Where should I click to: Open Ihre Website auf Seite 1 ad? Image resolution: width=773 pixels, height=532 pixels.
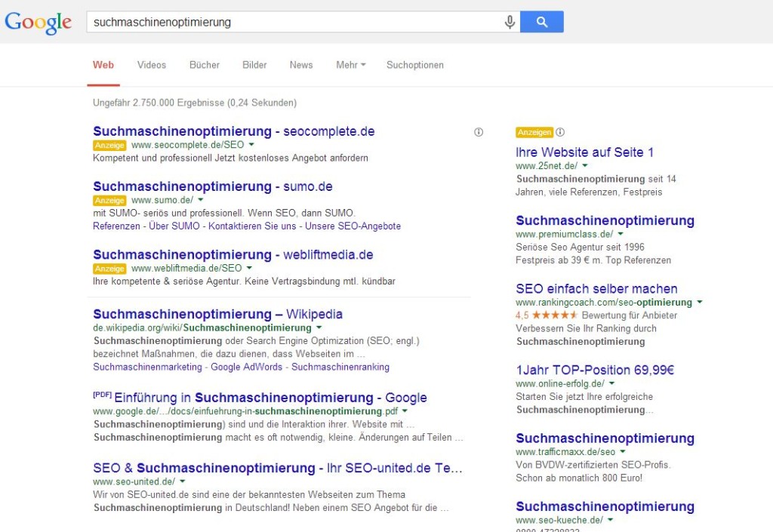[x=584, y=152]
